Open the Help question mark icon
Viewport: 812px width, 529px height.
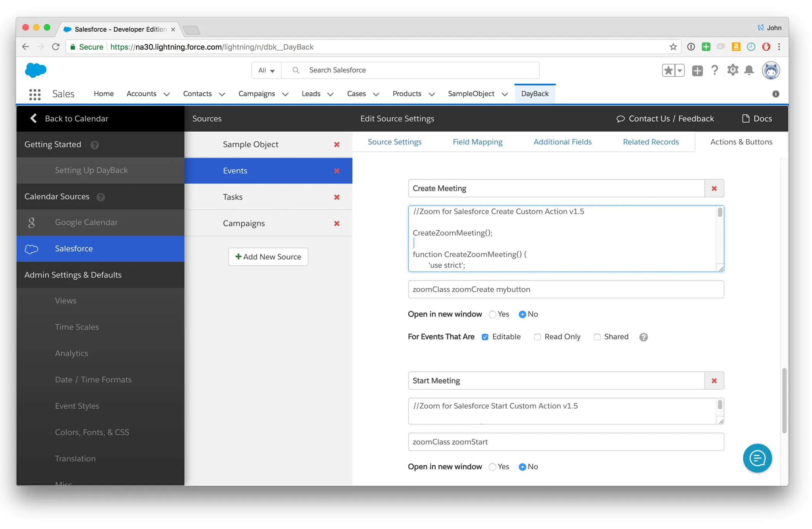(715, 70)
